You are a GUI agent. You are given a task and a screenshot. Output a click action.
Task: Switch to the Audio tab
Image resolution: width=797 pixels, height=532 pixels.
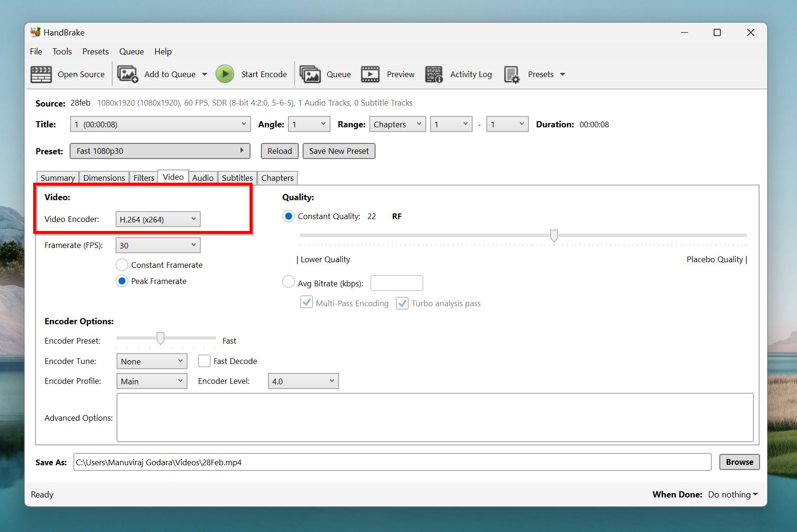[203, 178]
